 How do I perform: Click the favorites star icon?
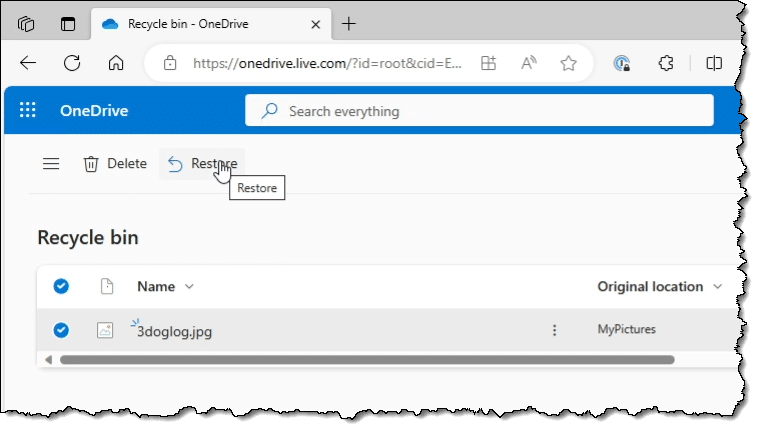pos(568,63)
